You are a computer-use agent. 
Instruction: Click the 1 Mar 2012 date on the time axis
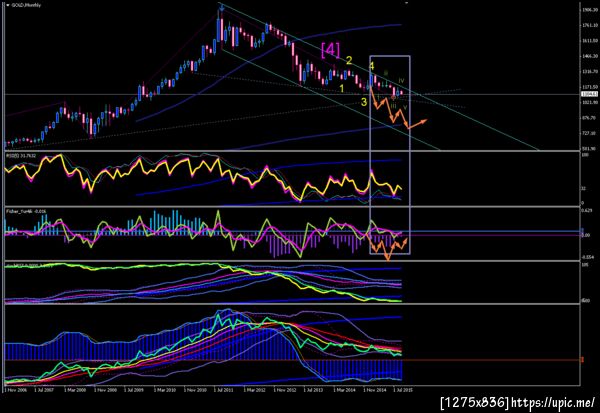tap(255, 390)
